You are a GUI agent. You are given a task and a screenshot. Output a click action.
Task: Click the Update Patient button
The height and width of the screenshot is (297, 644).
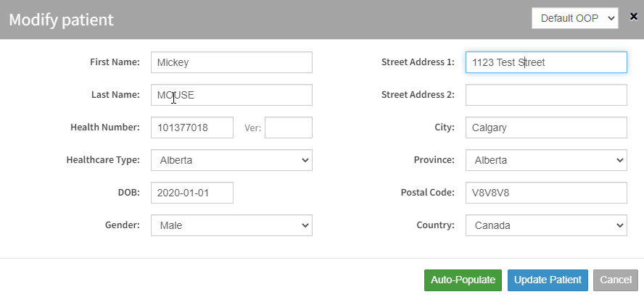(548, 280)
